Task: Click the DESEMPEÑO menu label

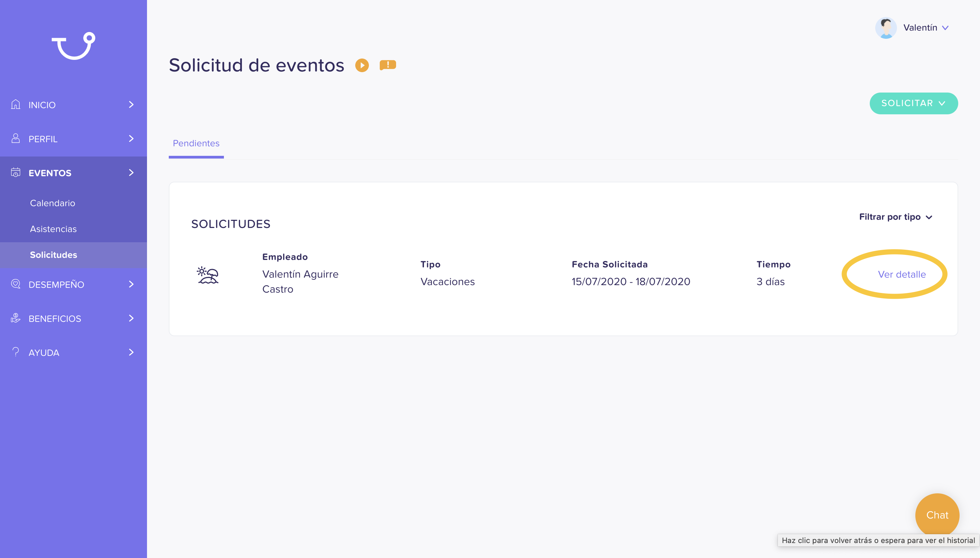Action: [x=56, y=284]
